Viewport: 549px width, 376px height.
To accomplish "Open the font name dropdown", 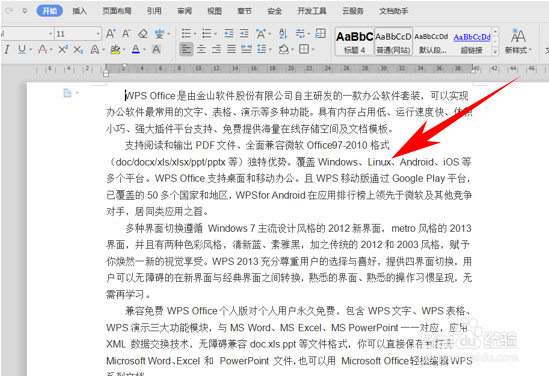I will (x=51, y=34).
